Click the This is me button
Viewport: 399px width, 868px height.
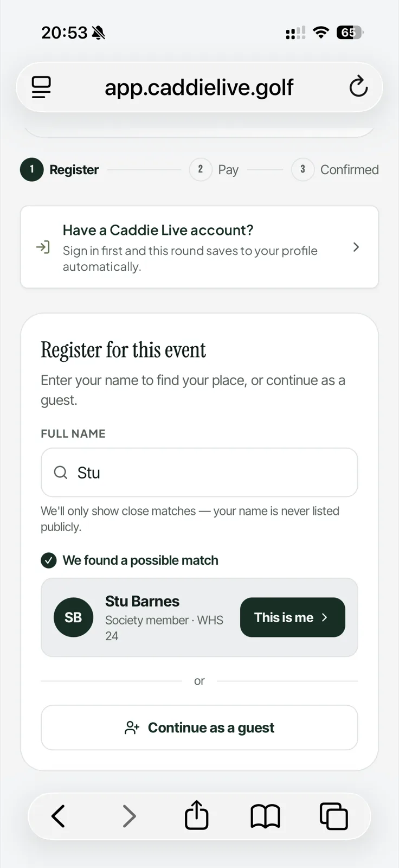(x=293, y=617)
